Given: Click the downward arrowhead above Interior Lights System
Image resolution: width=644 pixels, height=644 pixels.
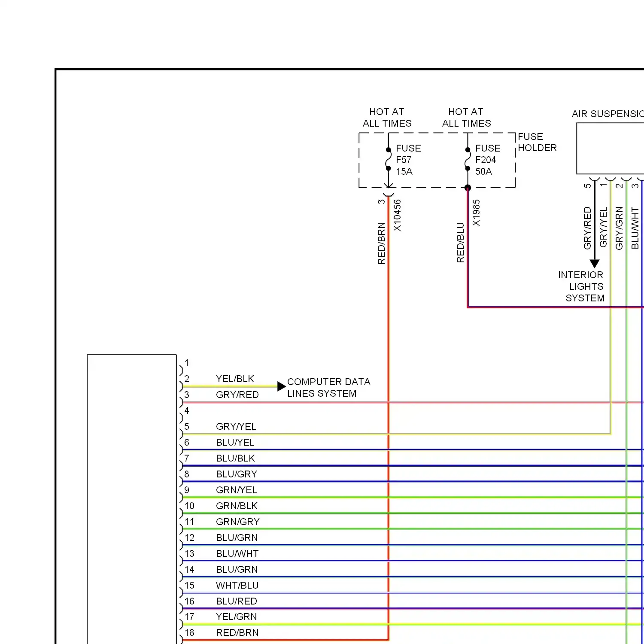Looking at the screenshot, I should [595, 264].
